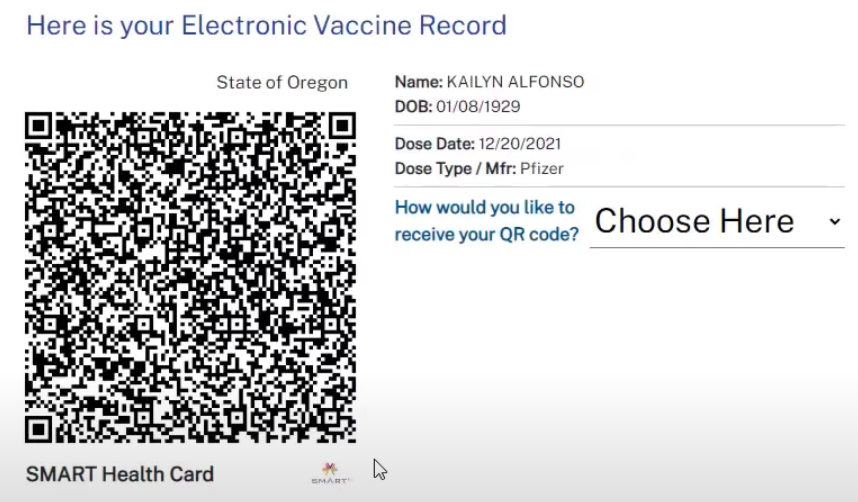Open the Choose Here dropdown
Image resolution: width=858 pixels, height=502 pixels.
click(x=717, y=222)
